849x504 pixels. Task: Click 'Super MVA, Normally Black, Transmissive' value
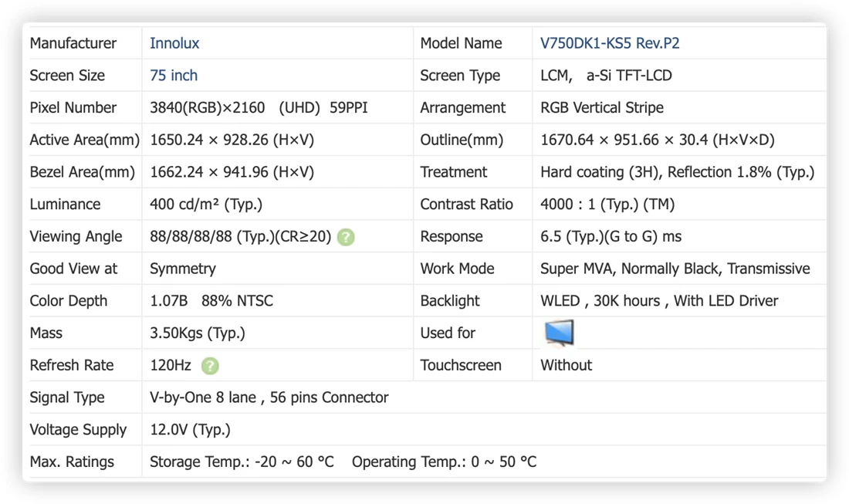(x=675, y=269)
